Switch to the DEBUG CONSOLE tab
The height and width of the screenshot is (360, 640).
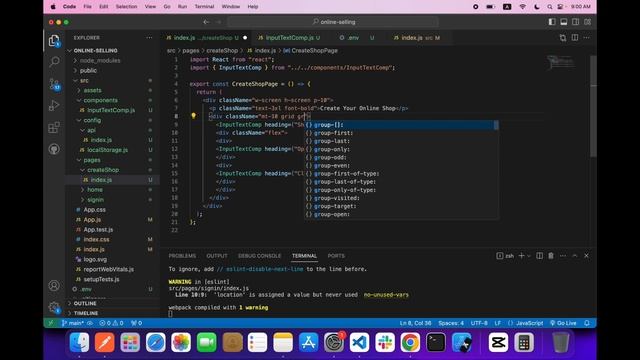pyautogui.click(x=260, y=256)
